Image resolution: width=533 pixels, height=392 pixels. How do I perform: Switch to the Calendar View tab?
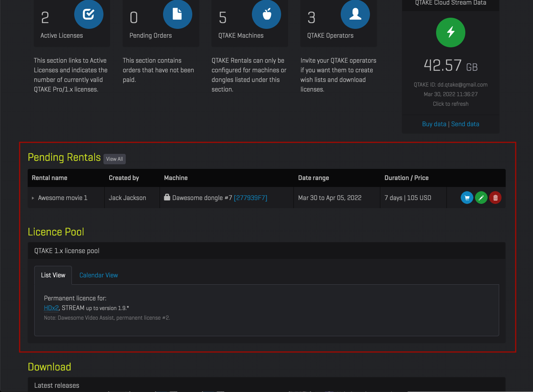pyautogui.click(x=98, y=275)
